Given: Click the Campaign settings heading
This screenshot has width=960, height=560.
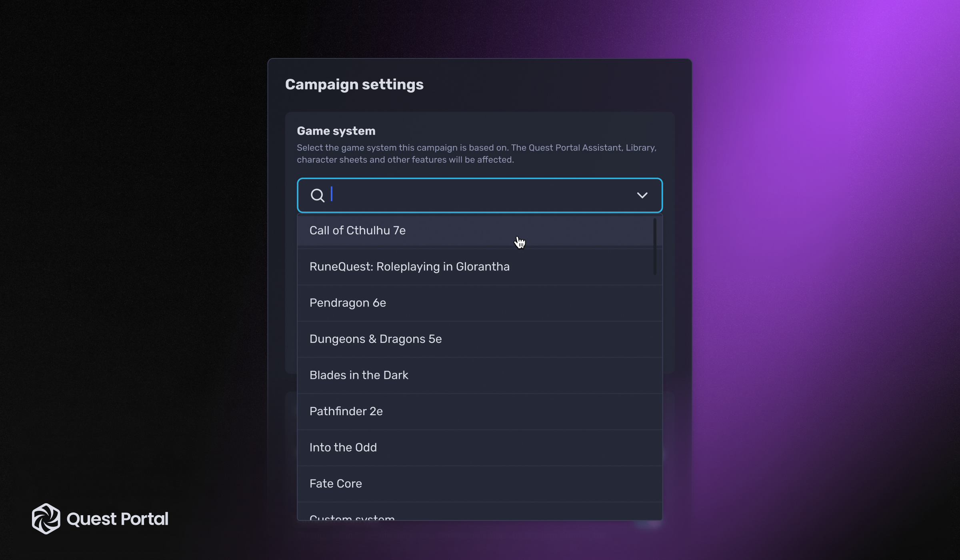Looking at the screenshot, I should click(x=354, y=84).
